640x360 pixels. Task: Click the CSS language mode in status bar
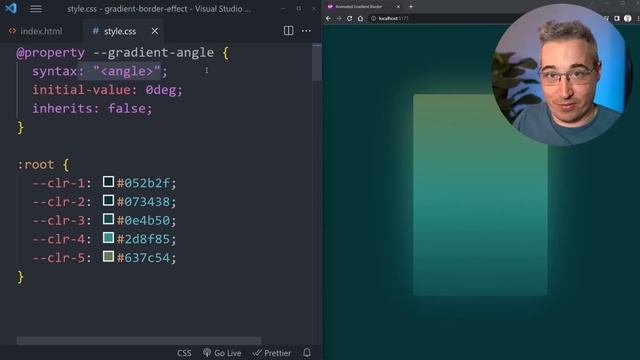click(x=184, y=353)
